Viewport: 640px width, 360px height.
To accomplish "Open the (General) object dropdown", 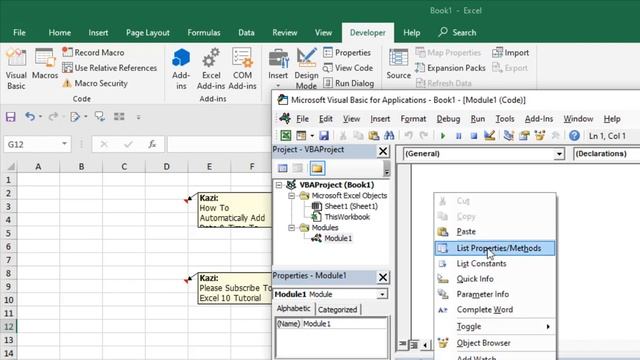I will 559,154.
